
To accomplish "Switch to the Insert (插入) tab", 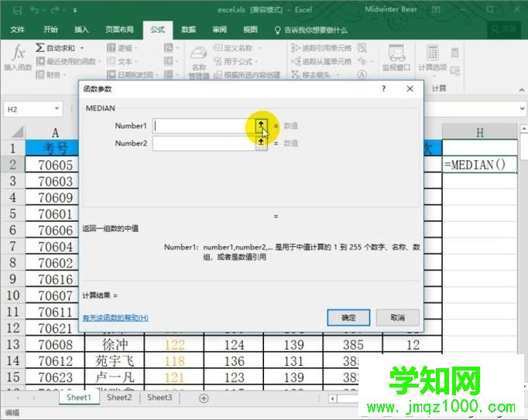I will (x=81, y=29).
